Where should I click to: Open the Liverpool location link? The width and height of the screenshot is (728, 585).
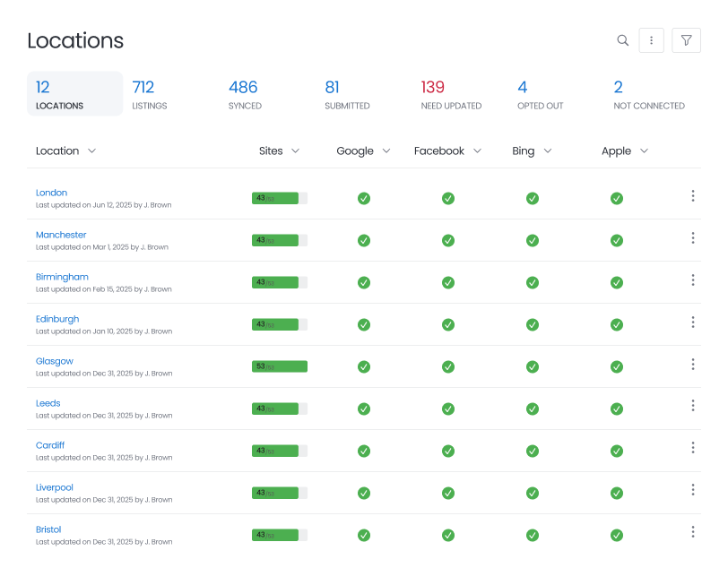point(55,487)
